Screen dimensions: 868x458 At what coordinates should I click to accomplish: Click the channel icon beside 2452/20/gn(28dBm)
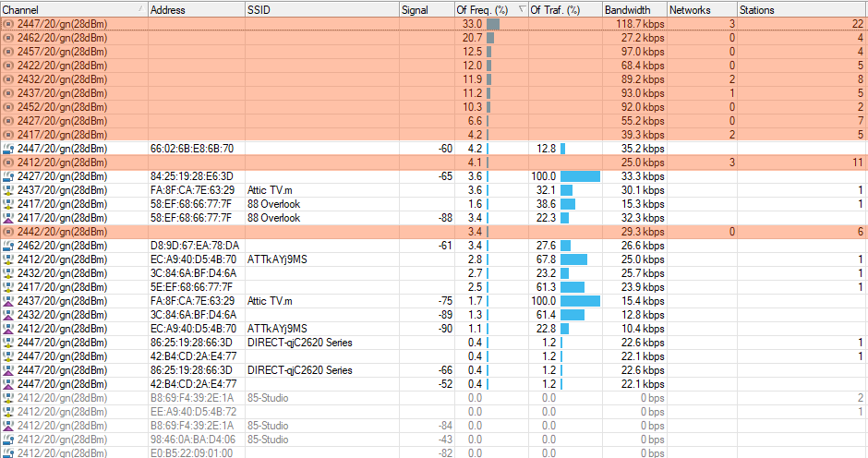pyautogui.click(x=8, y=107)
